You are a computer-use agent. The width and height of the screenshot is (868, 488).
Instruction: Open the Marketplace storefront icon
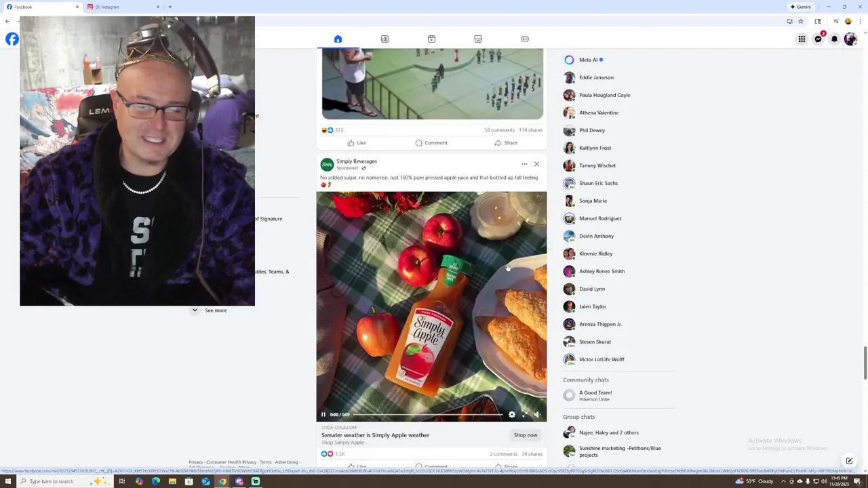click(x=478, y=39)
